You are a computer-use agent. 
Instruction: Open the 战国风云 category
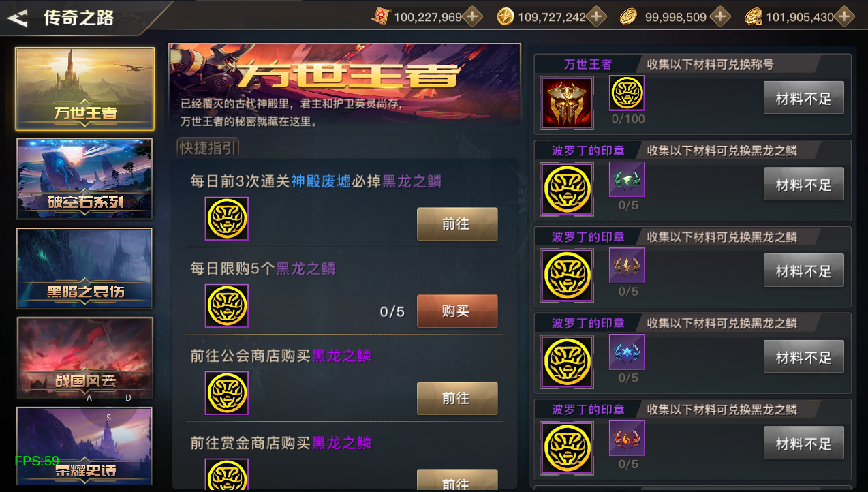click(85, 357)
